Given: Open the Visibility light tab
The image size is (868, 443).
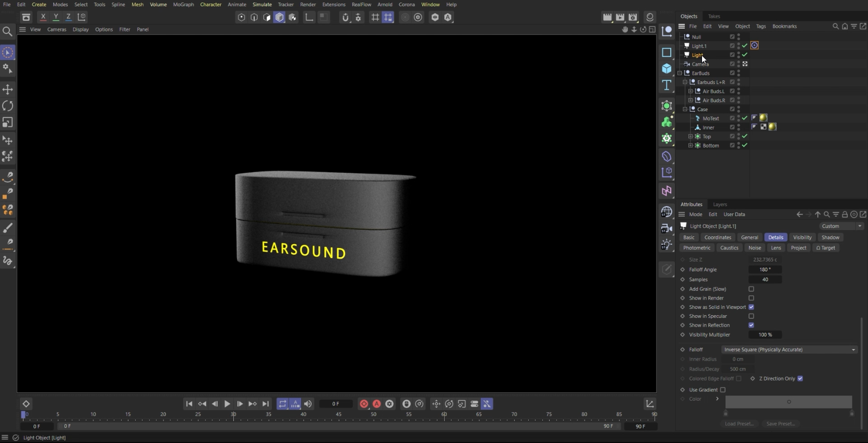Looking at the screenshot, I should tap(802, 237).
